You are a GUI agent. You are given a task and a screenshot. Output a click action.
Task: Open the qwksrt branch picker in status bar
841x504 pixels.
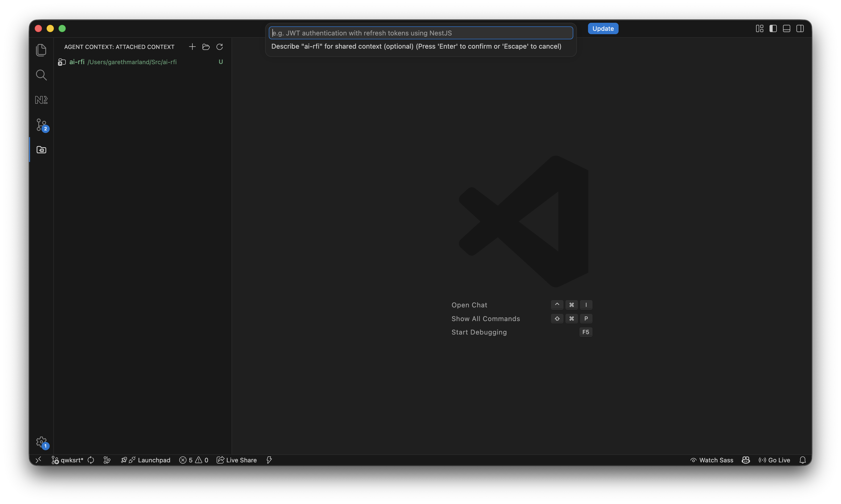tap(68, 460)
